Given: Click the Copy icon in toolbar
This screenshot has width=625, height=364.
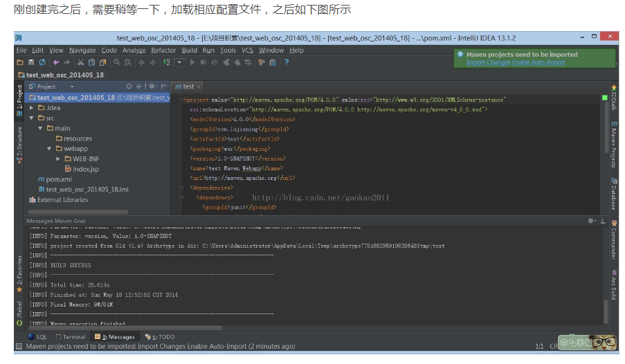Looking at the screenshot, I should [x=91, y=62].
